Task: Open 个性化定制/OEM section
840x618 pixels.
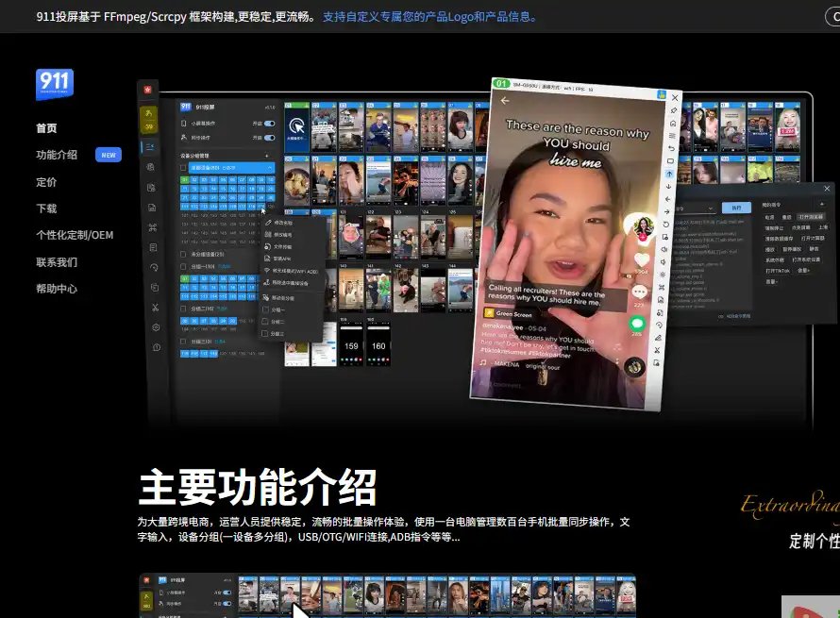Action: tap(75, 235)
